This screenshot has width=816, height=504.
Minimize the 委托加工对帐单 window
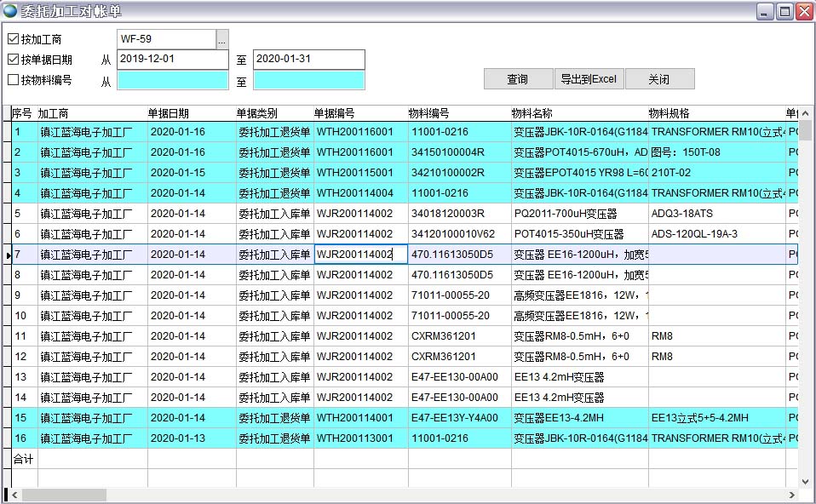[x=765, y=11]
